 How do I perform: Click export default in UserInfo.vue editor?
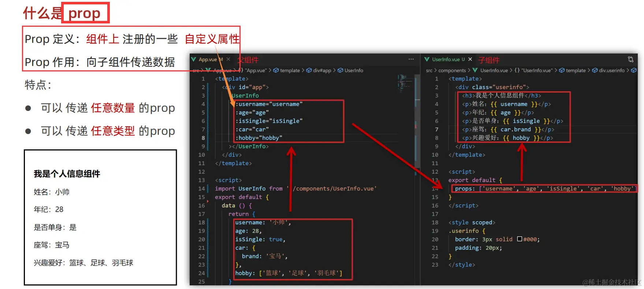[475, 180]
